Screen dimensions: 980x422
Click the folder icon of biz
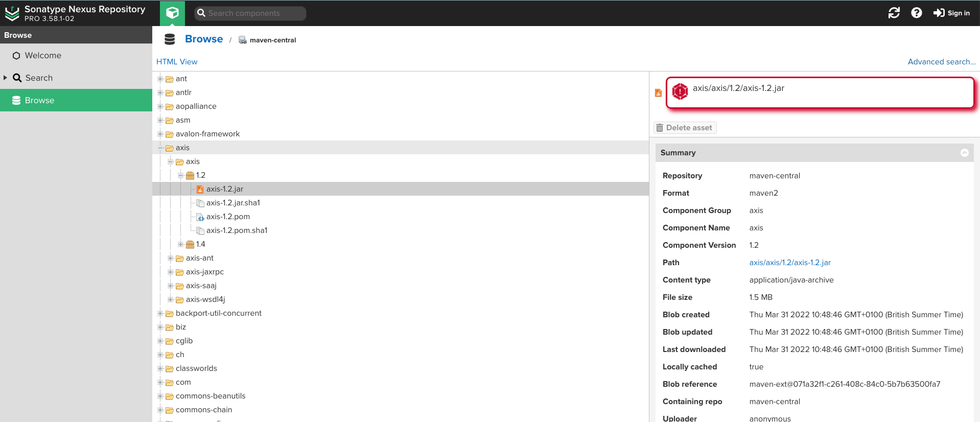click(x=170, y=327)
